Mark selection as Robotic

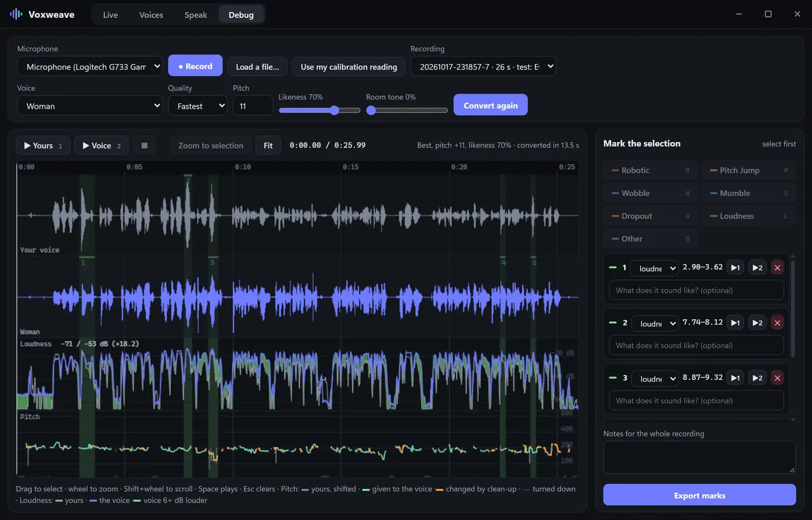coord(651,170)
